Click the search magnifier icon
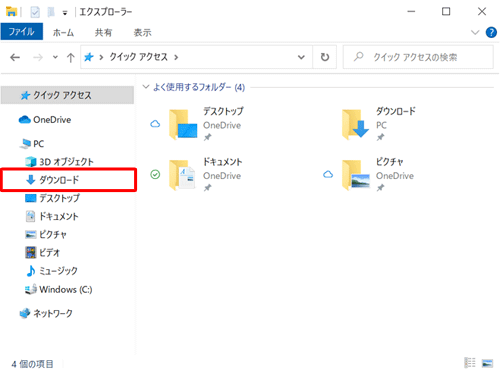The height and width of the screenshot is (373, 500). (x=358, y=57)
